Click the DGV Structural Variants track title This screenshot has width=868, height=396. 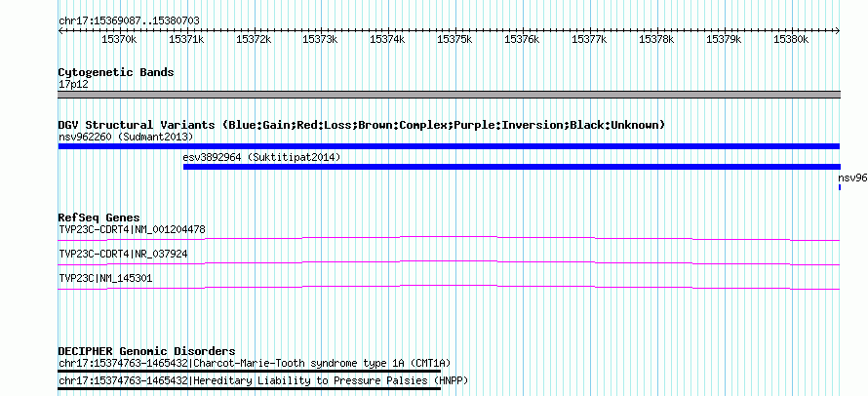click(x=362, y=125)
